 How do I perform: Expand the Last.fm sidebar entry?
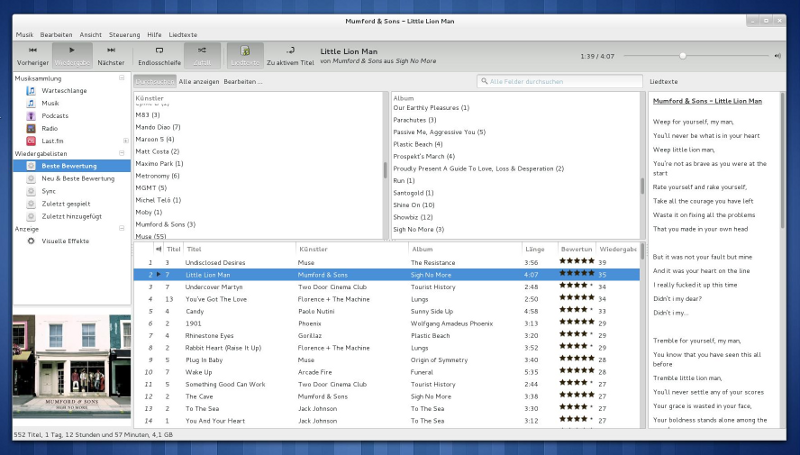(x=126, y=141)
